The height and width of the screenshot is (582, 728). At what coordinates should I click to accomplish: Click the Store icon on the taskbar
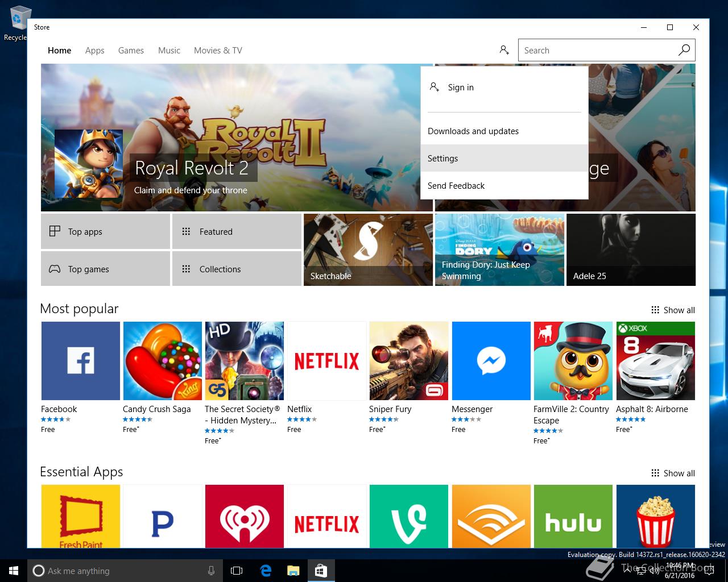(x=321, y=571)
